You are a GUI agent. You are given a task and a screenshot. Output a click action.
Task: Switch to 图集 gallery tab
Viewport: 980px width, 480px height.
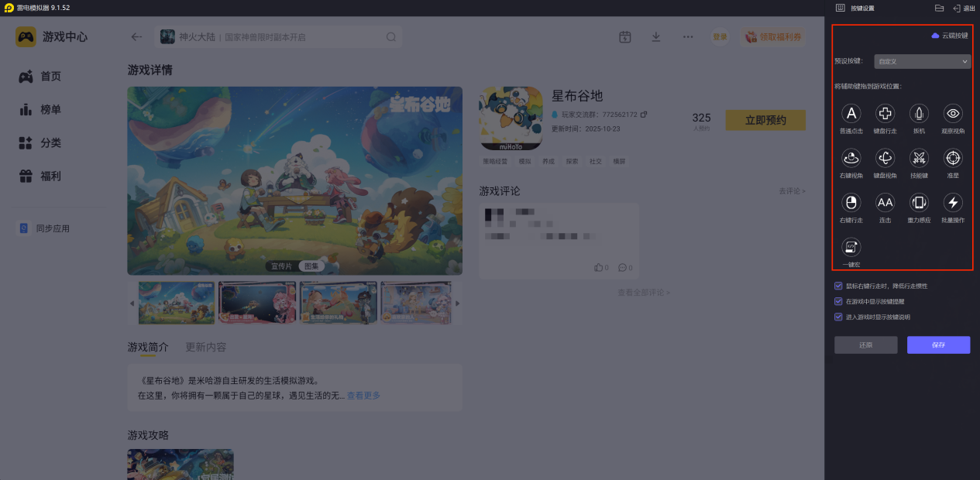310,266
